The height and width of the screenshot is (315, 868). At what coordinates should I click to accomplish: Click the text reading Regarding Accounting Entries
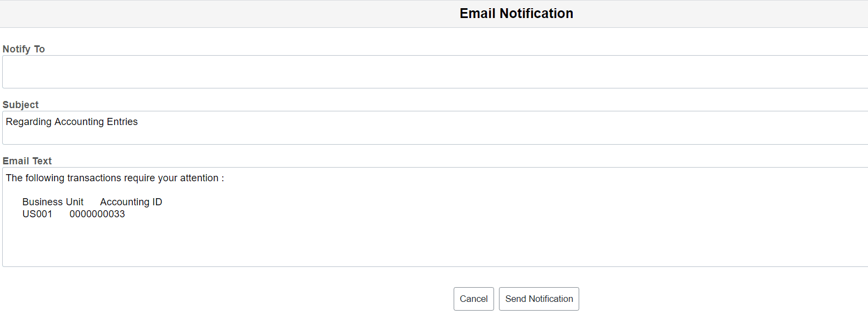[72, 121]
